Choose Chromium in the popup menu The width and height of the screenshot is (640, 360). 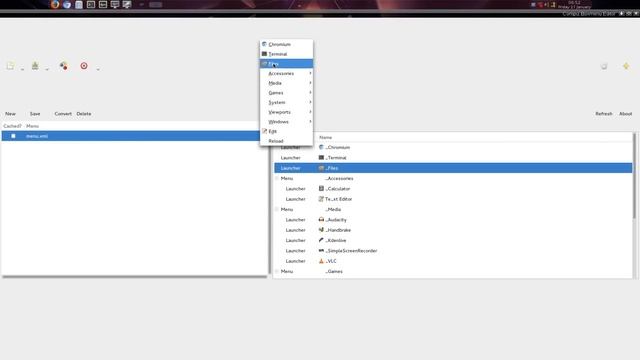[x=287, y=44]
